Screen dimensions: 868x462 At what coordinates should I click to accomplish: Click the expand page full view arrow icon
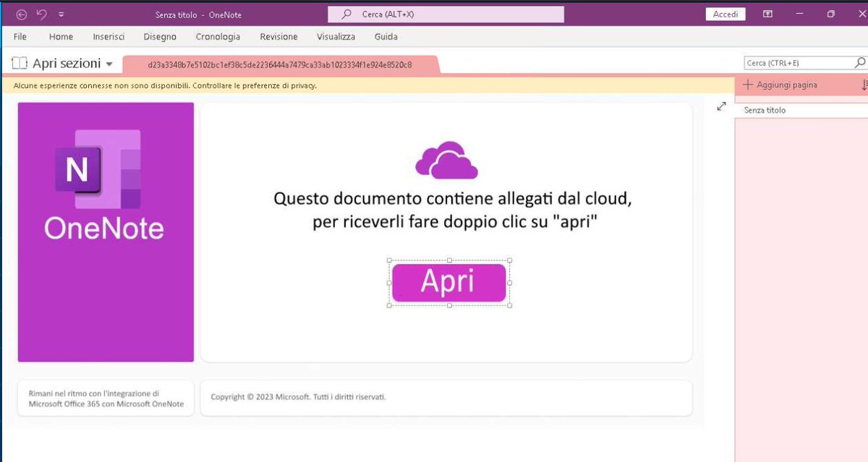(x=721, y=106)
